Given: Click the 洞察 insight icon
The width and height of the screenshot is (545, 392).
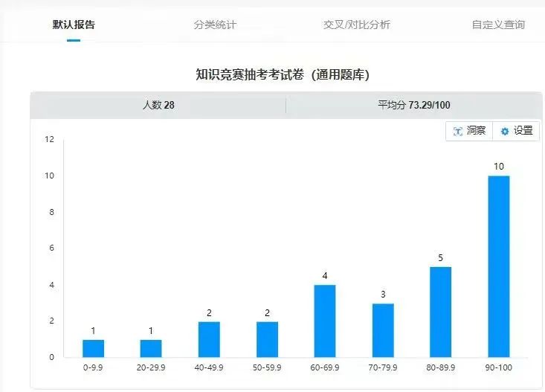Looking at the screenshot, I should tap(458, 131).
